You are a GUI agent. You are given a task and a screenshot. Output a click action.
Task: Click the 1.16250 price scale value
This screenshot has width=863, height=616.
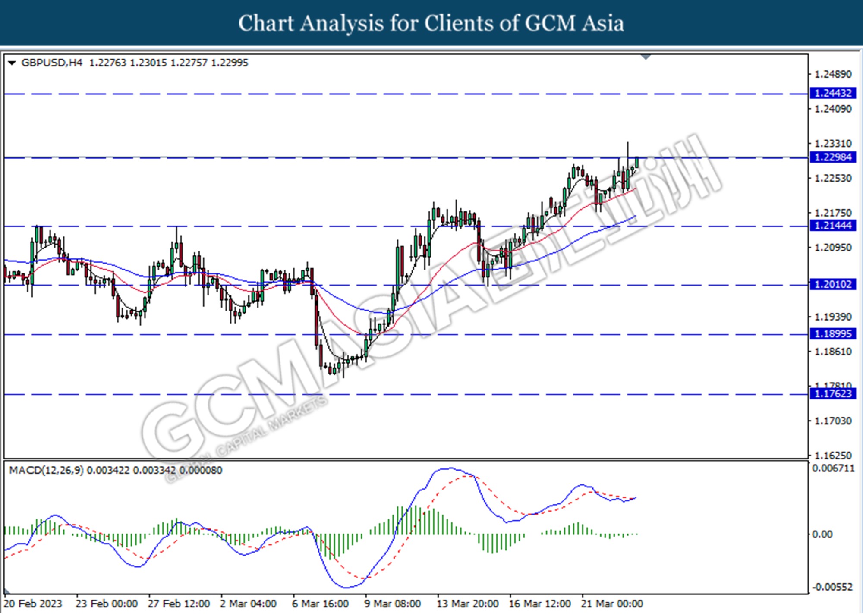[833, 456]
